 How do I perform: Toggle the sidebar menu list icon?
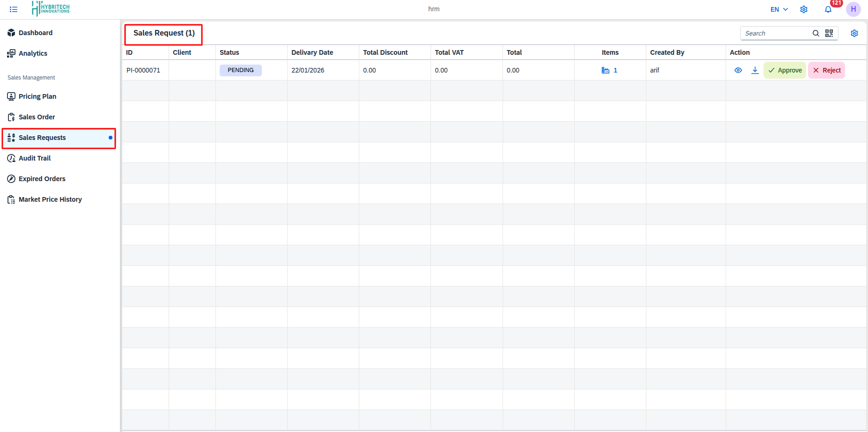(x=14, y=9)
